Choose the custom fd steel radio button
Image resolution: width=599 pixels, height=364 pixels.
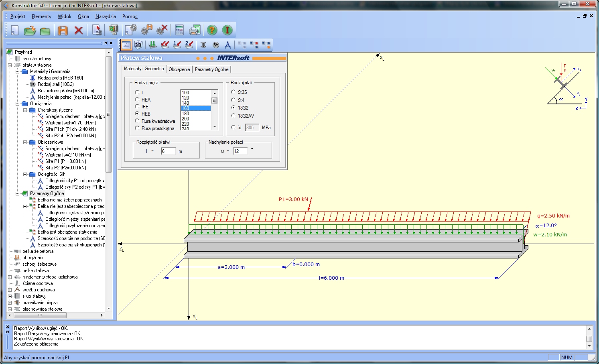(x=234, y=127)
